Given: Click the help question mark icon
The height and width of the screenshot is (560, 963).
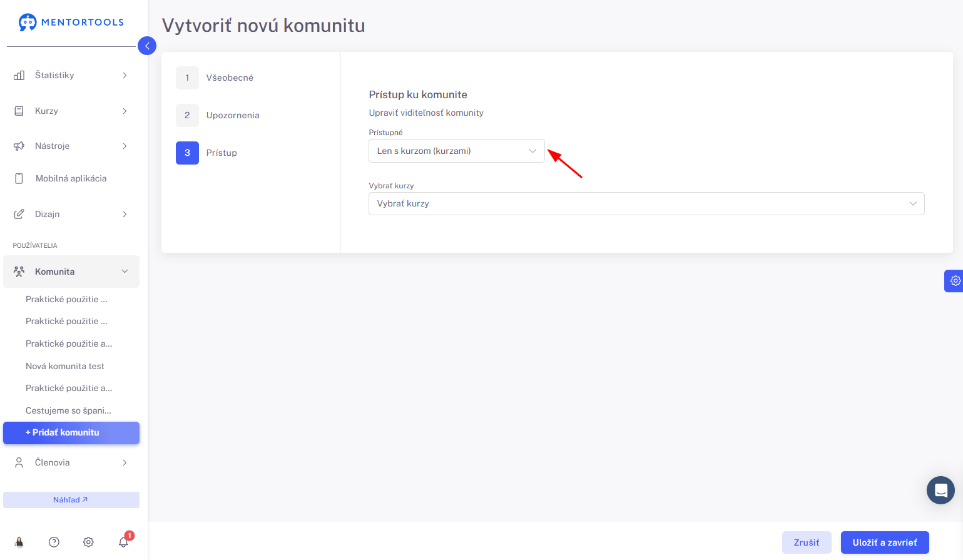Looking at the screenshot, I should (x=54, y=542).
